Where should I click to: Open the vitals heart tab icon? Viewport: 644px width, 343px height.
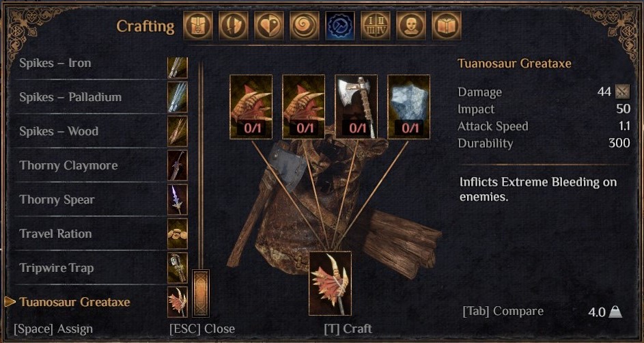(x=269, y=26)
